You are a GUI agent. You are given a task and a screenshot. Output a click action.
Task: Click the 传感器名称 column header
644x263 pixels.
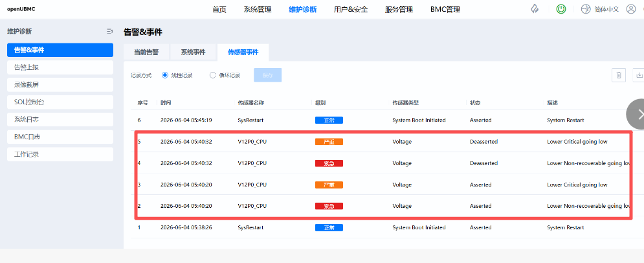coord(251,103)
